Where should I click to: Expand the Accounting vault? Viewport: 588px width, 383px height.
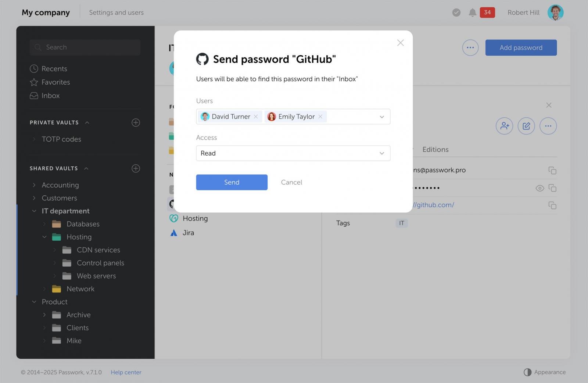34,185
